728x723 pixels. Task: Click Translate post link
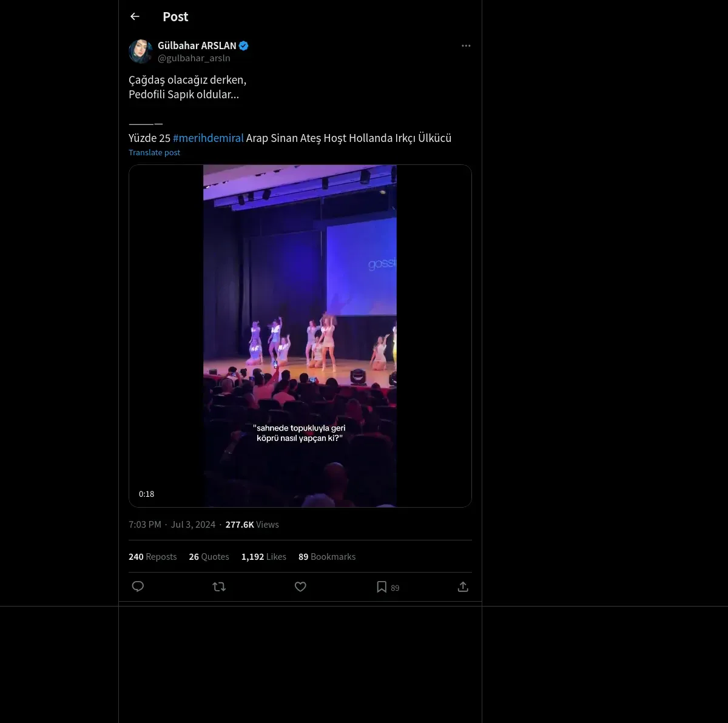(154, 153)
